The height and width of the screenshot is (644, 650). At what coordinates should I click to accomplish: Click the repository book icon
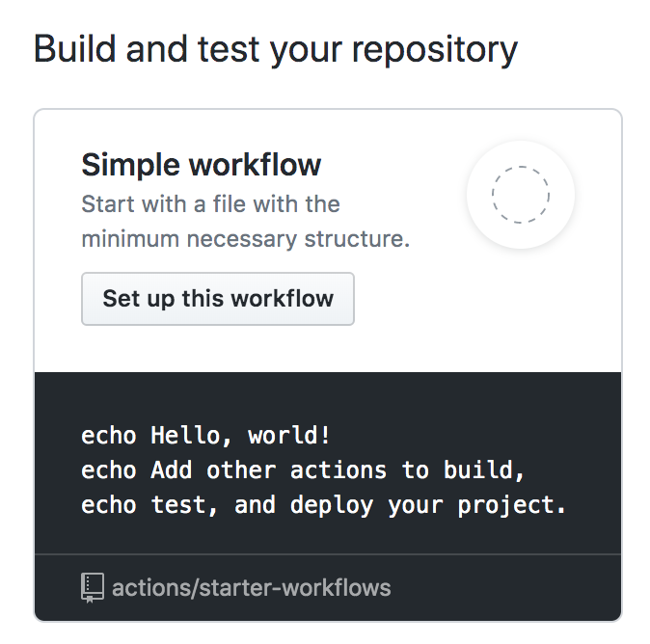pos(93,586)
